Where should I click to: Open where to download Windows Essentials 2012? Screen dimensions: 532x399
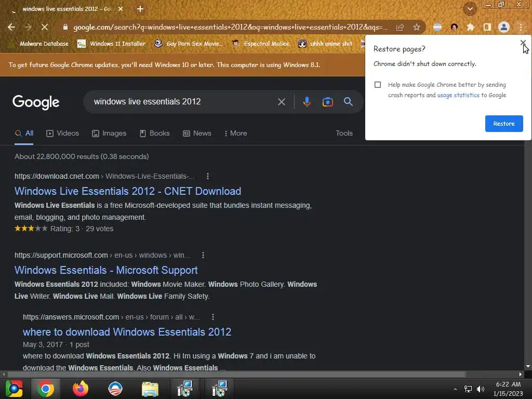pos(127,332)
